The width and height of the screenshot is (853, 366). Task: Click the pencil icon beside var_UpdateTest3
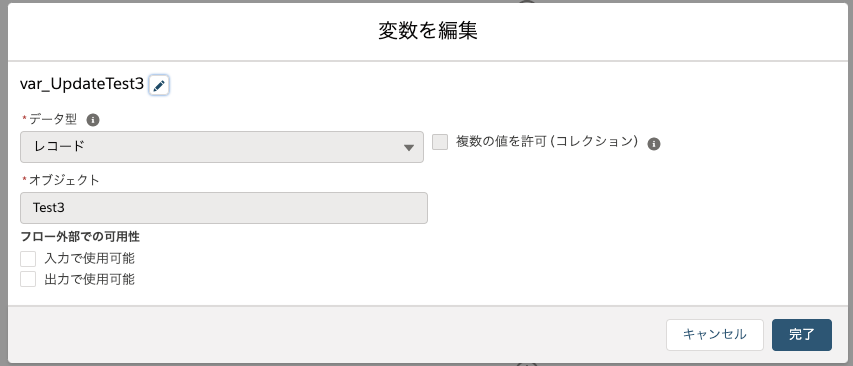click(159, 85)
